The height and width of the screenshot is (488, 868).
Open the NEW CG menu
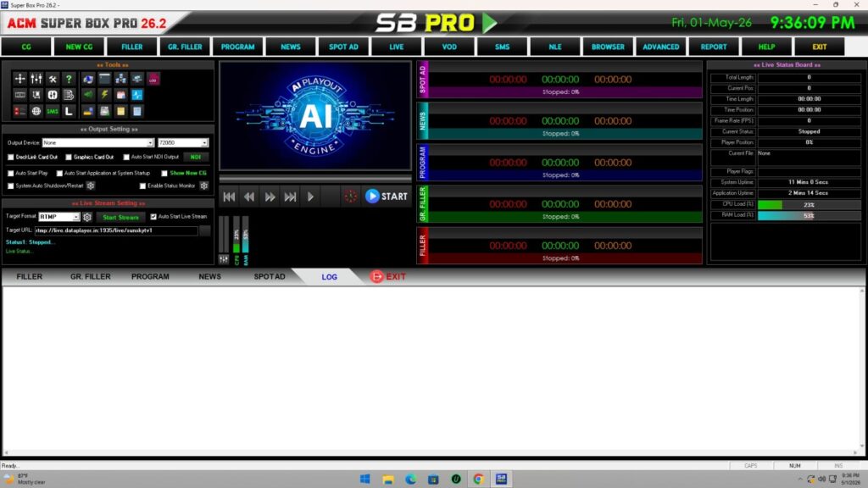pyautogui.click(x=79, y=47)
